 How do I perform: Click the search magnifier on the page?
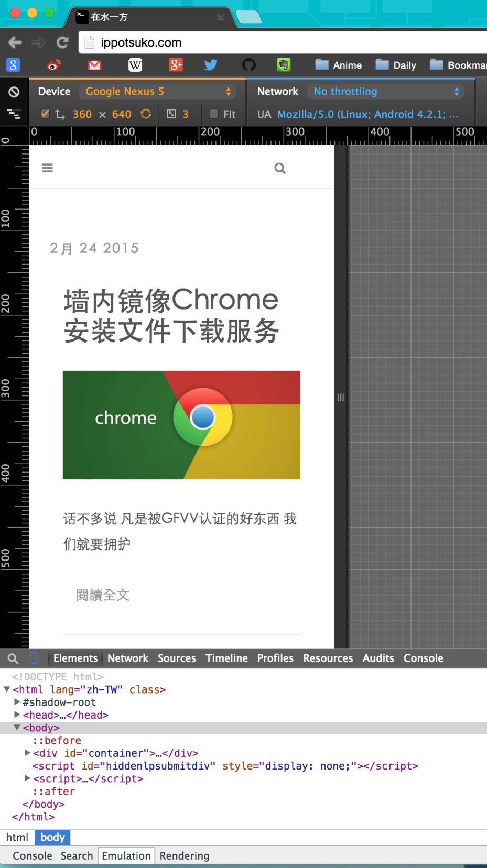280,168
